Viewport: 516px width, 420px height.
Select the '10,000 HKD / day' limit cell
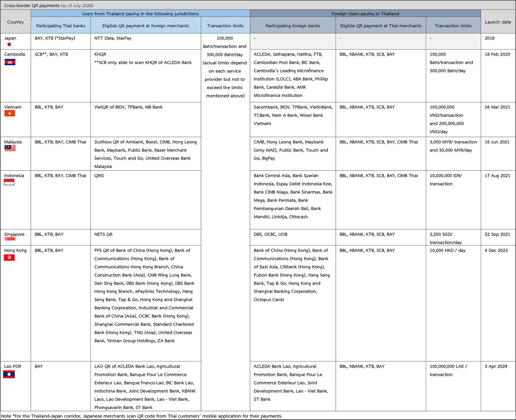pyautogui.click(x=447, y=250)
